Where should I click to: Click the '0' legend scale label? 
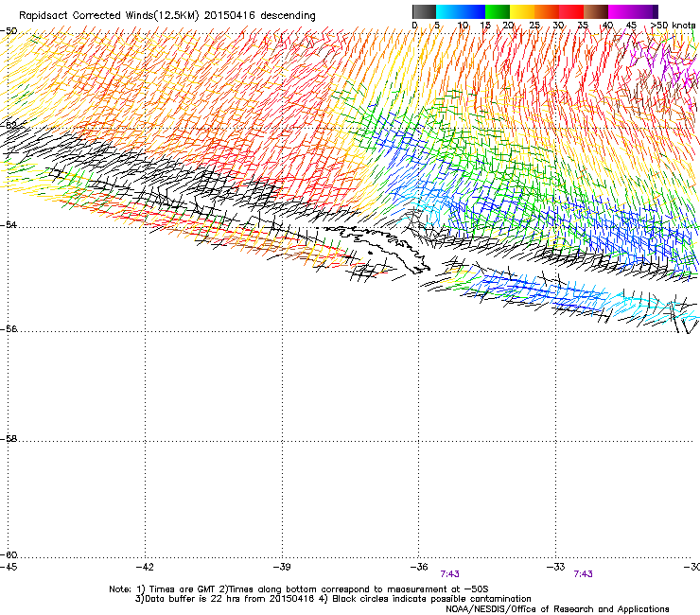(414, 26)
